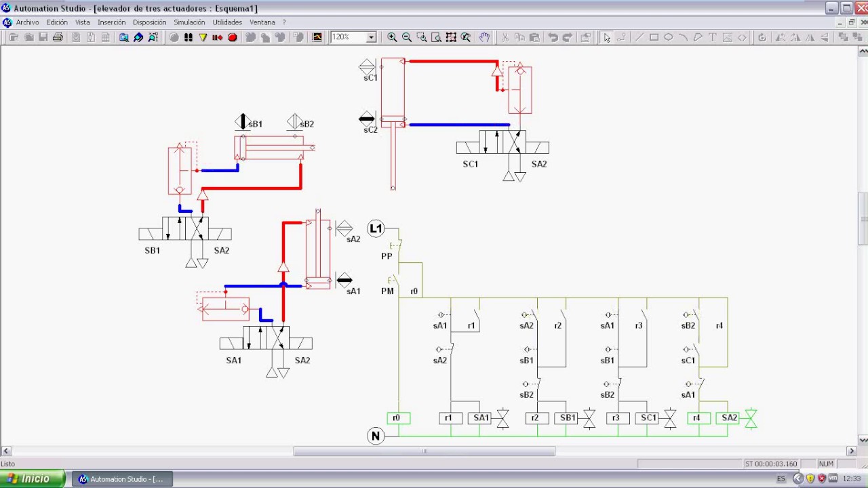The height and width of the screenshot is (488, 868).
Task: Click the Listo status text
Action: [x=8, y=464]
